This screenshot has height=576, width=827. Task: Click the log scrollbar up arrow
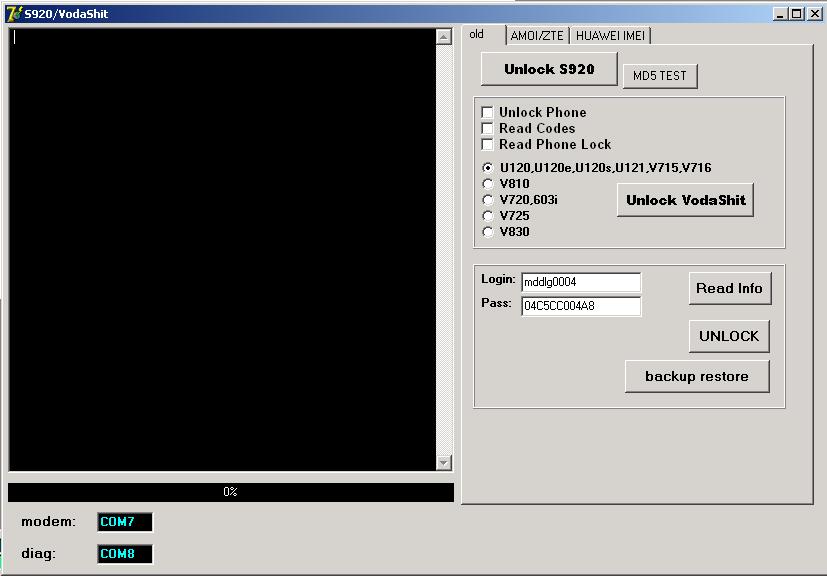point(444,37)
